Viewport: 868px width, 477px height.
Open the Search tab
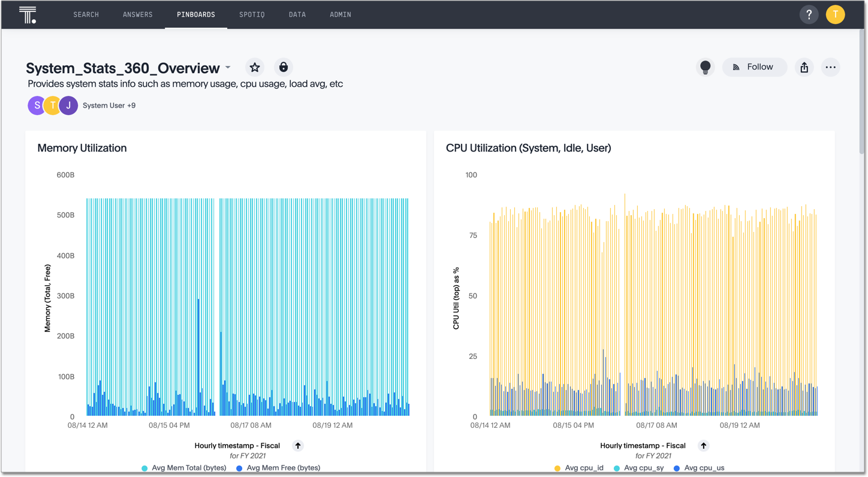(86, 14)
